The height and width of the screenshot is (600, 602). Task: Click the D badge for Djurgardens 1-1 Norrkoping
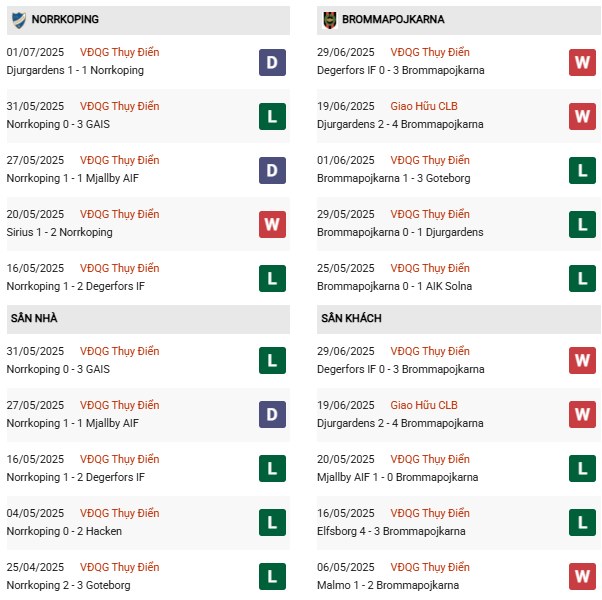tap(273, 62)
